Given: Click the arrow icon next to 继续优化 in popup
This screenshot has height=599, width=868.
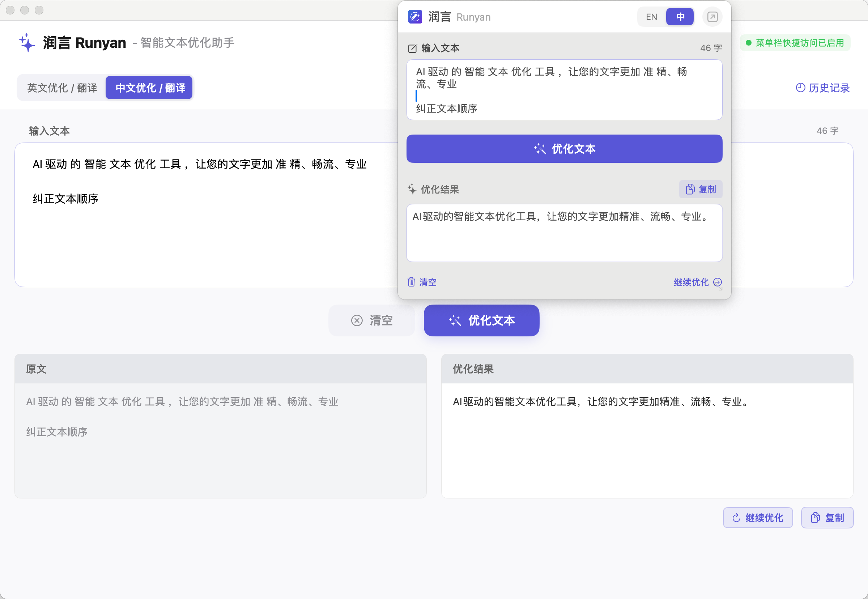Looking at the screenshot, I should (x=717, y=282).
